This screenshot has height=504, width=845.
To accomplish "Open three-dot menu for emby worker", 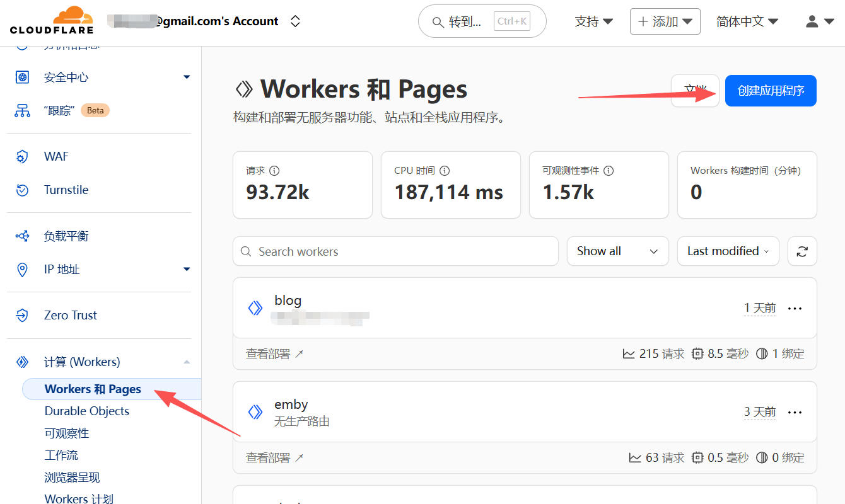I will [x=795, y=412].
